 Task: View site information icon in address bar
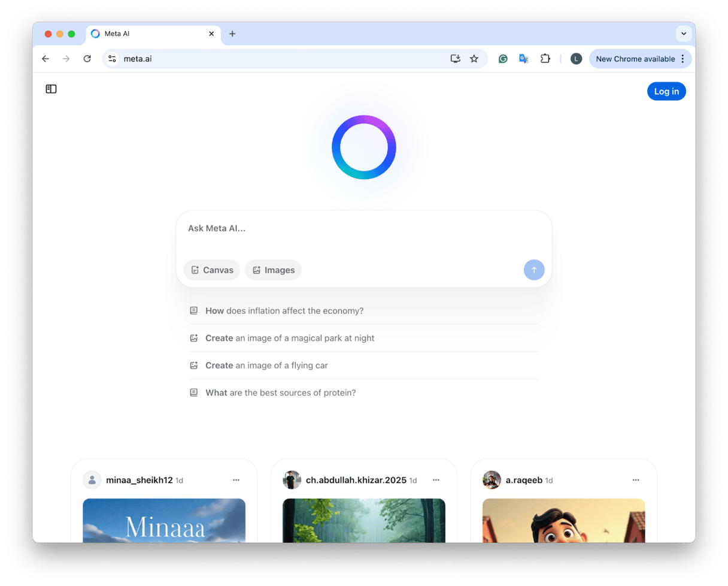(x=112, y=59)
